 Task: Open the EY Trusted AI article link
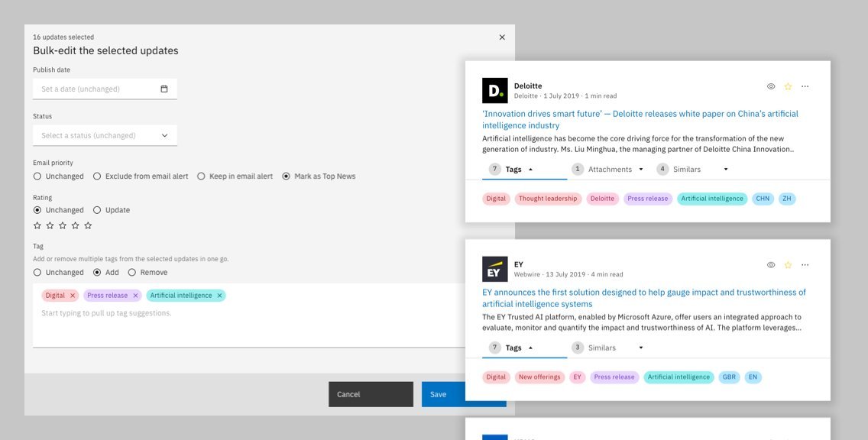(644, 299)
